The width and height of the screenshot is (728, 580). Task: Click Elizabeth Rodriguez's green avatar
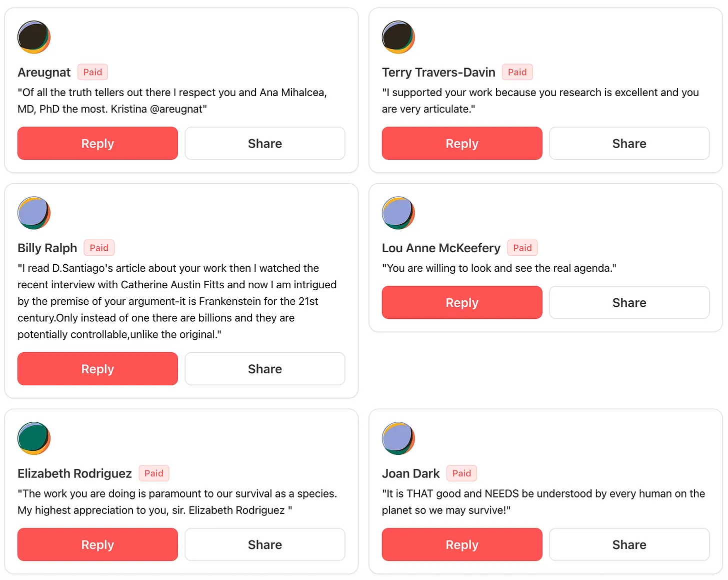pos(34,438)
